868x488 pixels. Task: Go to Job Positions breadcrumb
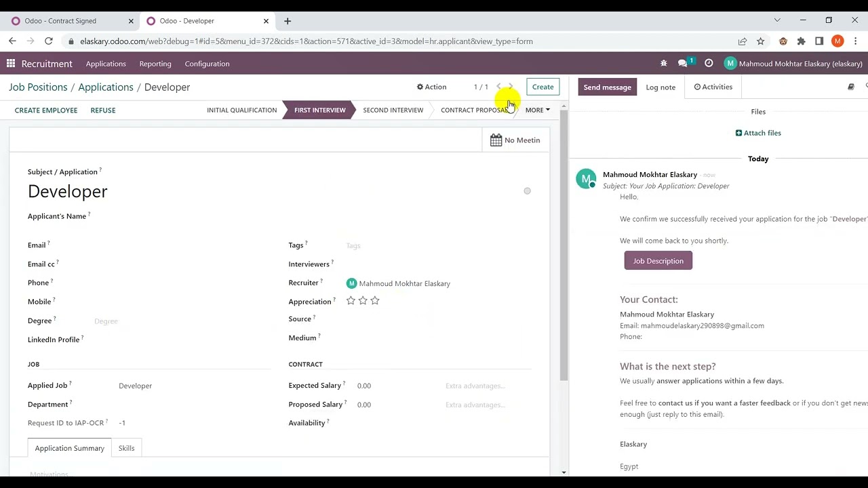coord(38,87)
